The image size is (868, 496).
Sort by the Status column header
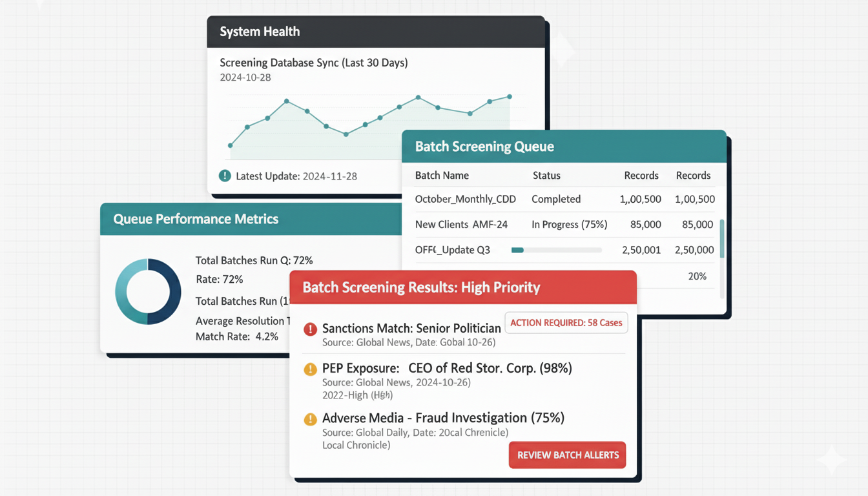pyautogui.click(x=546, y=176)
